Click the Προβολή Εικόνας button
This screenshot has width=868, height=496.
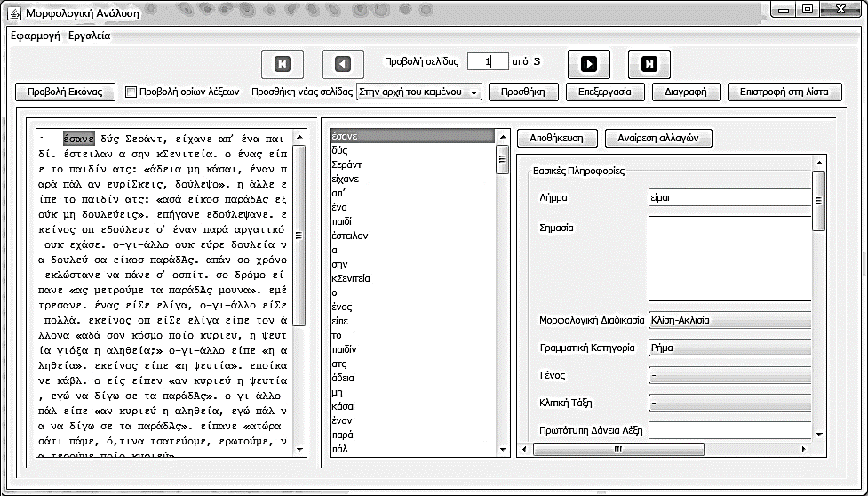(66, 92)
